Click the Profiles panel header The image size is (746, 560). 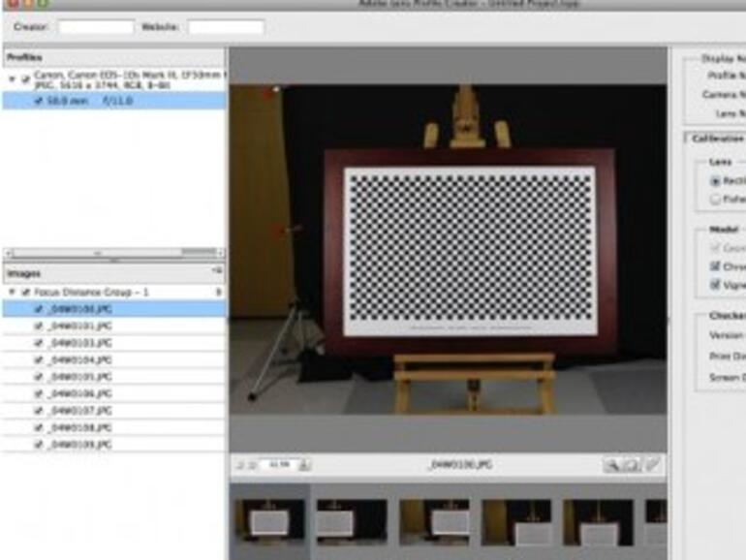point(113,57)
